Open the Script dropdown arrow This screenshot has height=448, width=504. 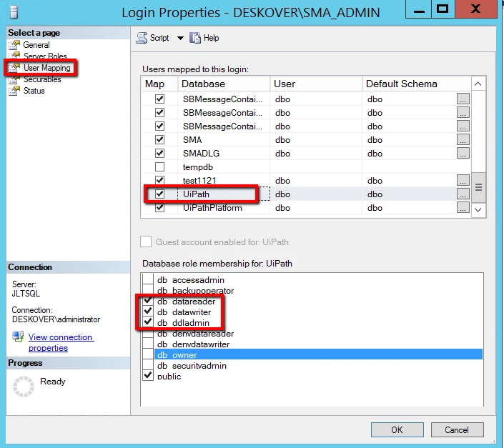click(x=180, y=38)
